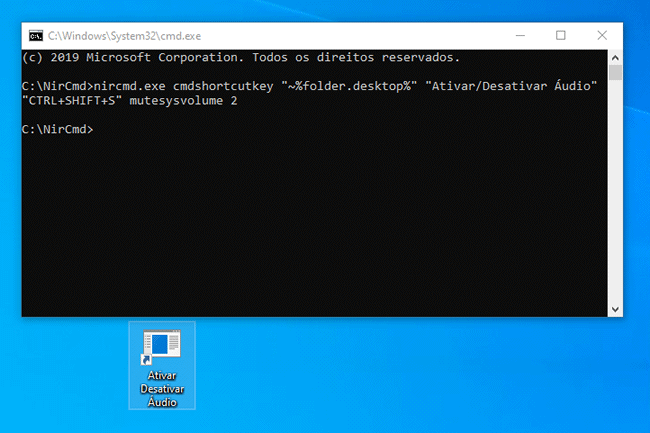Select the Ativar Desativar Áudio desktop shortcut icon
The image size is (650, 433).
[162, 347]
